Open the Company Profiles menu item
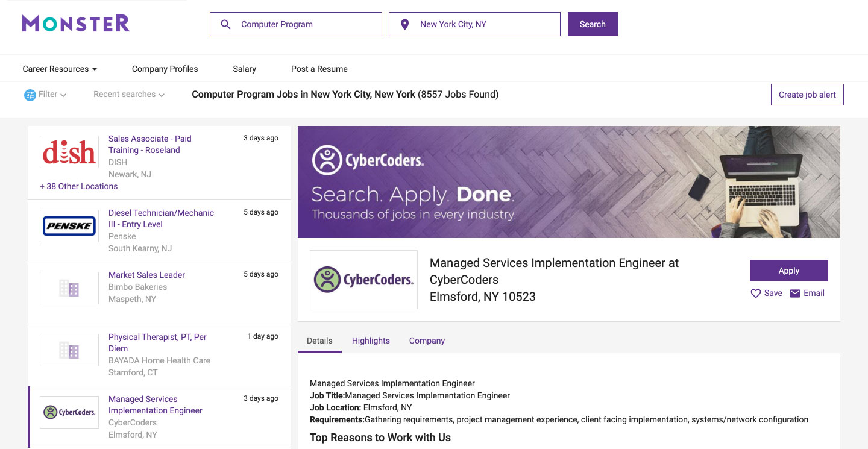Screen dimensions: 868x449 click(x=165, y=69)
